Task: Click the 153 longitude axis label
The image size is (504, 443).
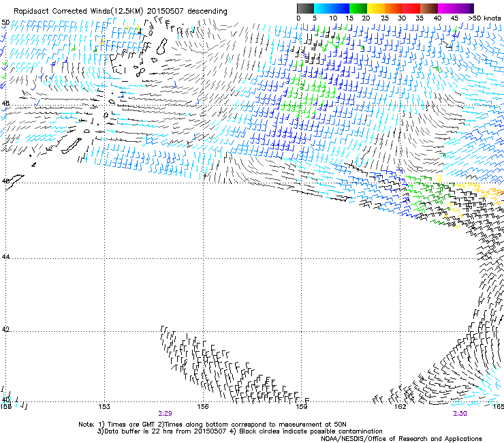Action: 104,407
